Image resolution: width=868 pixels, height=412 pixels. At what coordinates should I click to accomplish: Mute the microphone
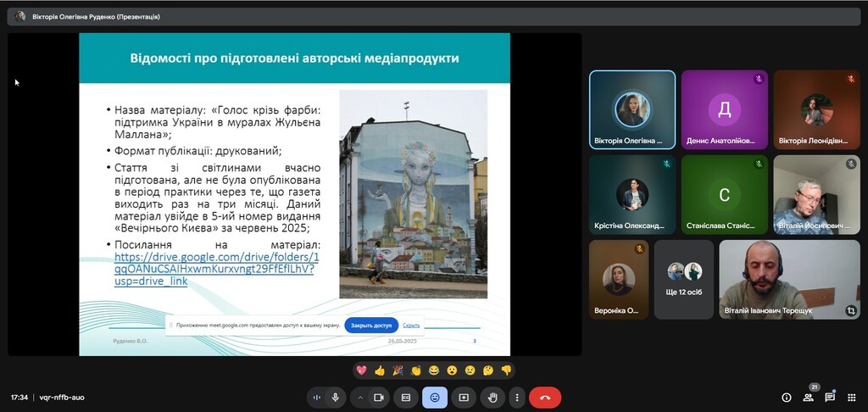[x=336, y=397]
